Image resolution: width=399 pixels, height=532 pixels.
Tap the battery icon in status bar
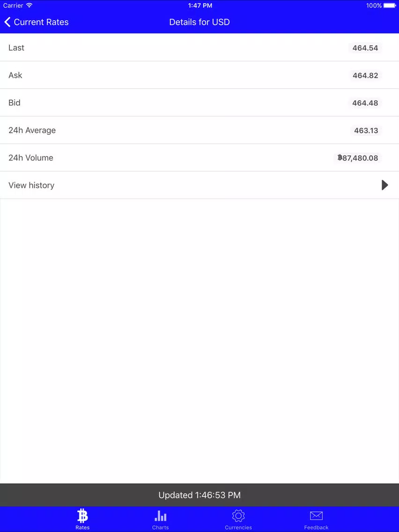390,6
